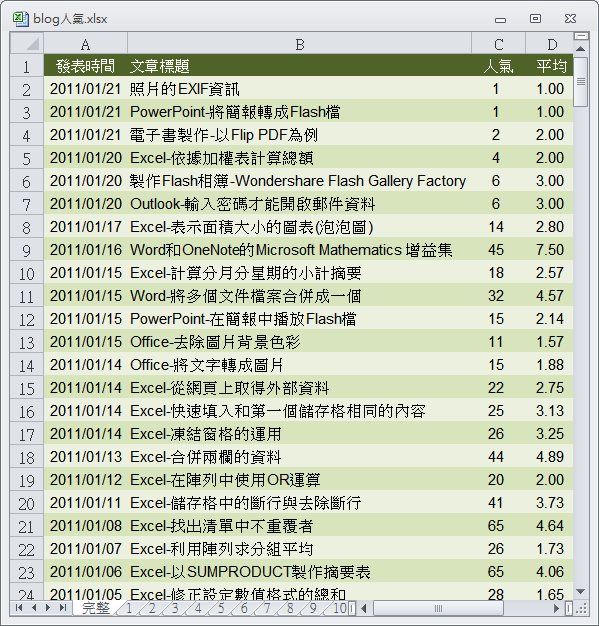Select column B header
The width and height of the screenshot is (599, 626).
[x=300, y=43]
